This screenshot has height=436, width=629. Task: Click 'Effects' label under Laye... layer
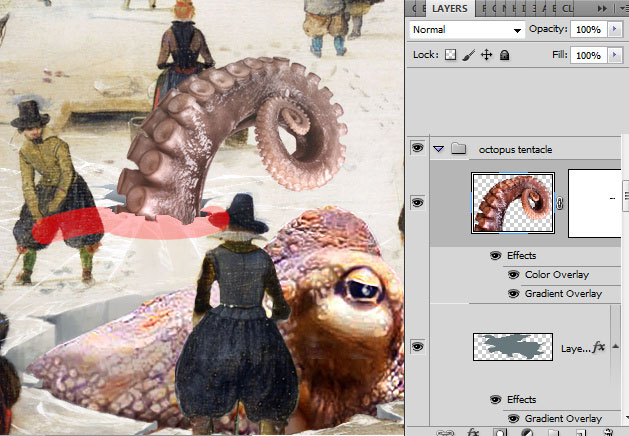click(x=521, y=399)
